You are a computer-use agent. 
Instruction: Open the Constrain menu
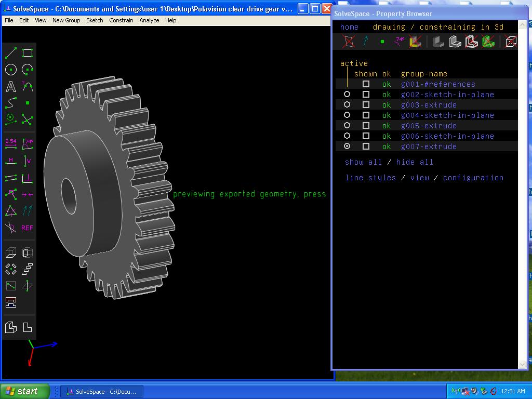coord(121,20)
